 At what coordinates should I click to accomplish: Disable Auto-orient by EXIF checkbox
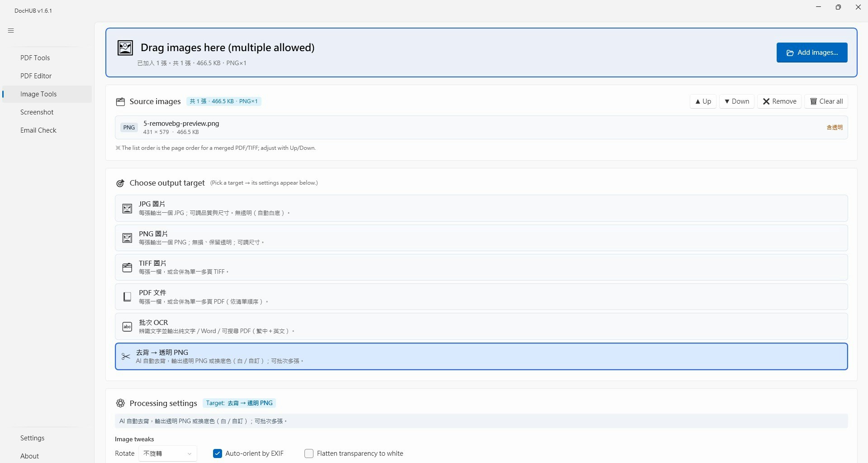218,453
